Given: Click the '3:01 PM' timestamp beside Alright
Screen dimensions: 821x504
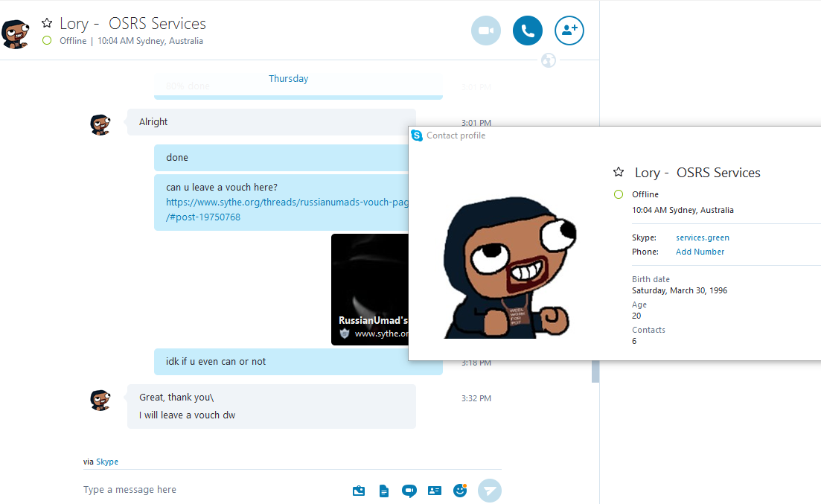Looking at the screenshot, I should click(476, 123).
